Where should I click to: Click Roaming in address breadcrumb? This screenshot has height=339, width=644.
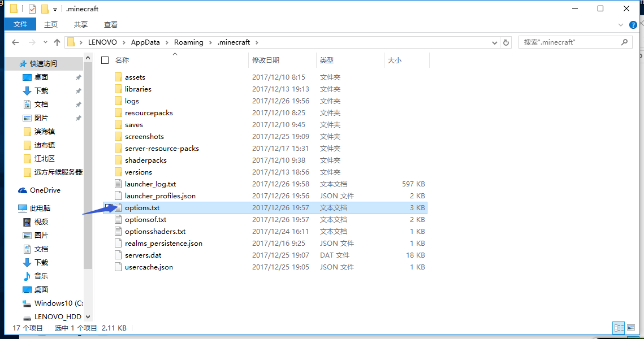pyautogui.click(x=188, y=42)
